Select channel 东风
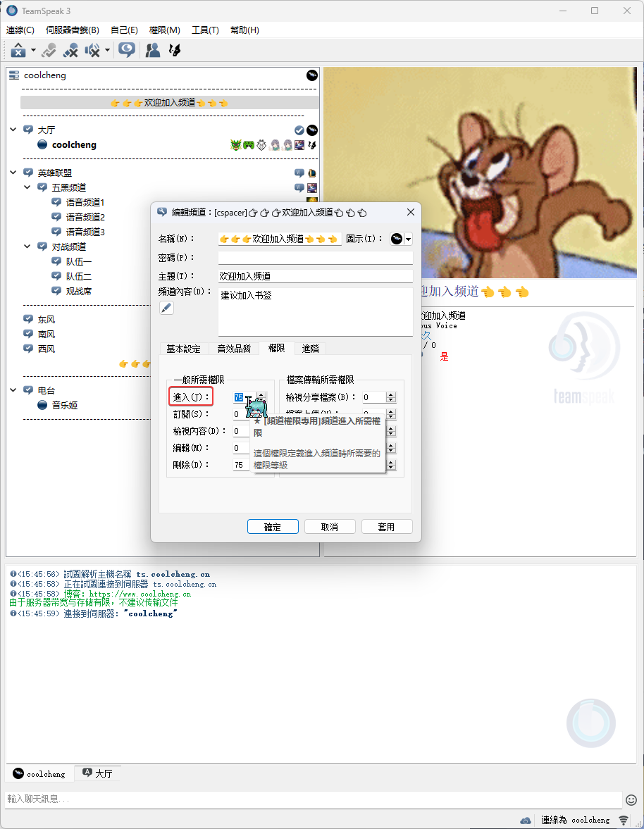 coord(46,319)
